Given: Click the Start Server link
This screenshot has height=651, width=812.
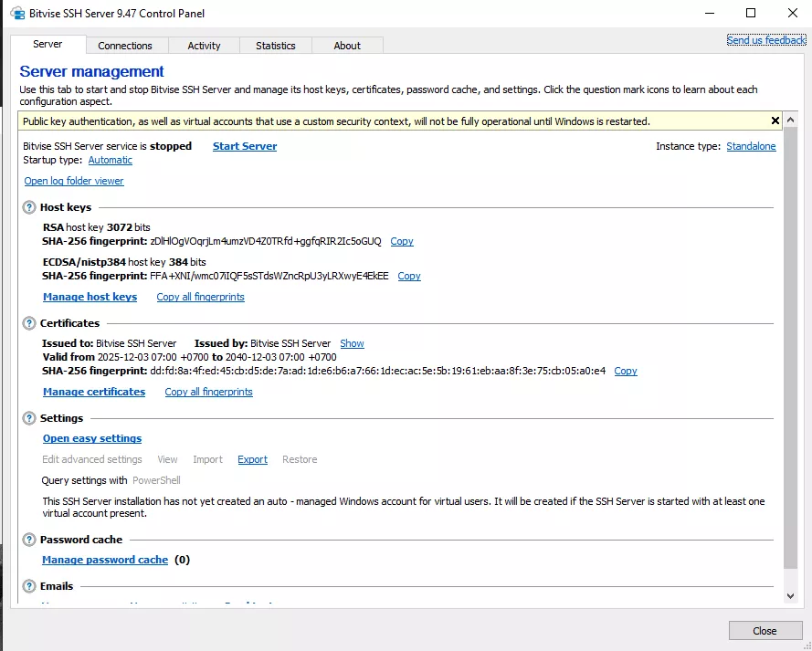Looking at the screenshot, I should 244,146.
